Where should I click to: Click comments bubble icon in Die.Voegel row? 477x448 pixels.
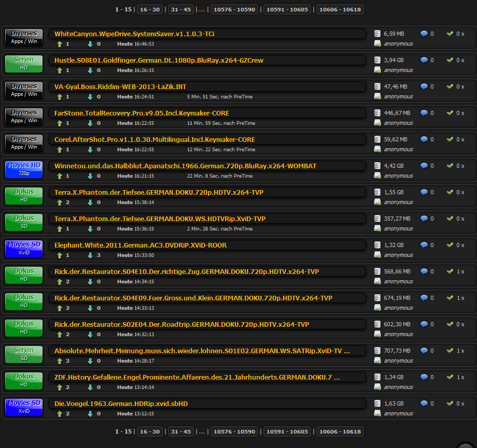click(x=424, y=403)
